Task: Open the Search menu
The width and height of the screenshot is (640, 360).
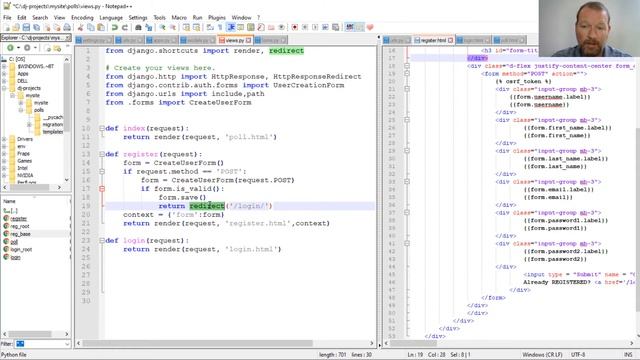Action: point(40,18)
